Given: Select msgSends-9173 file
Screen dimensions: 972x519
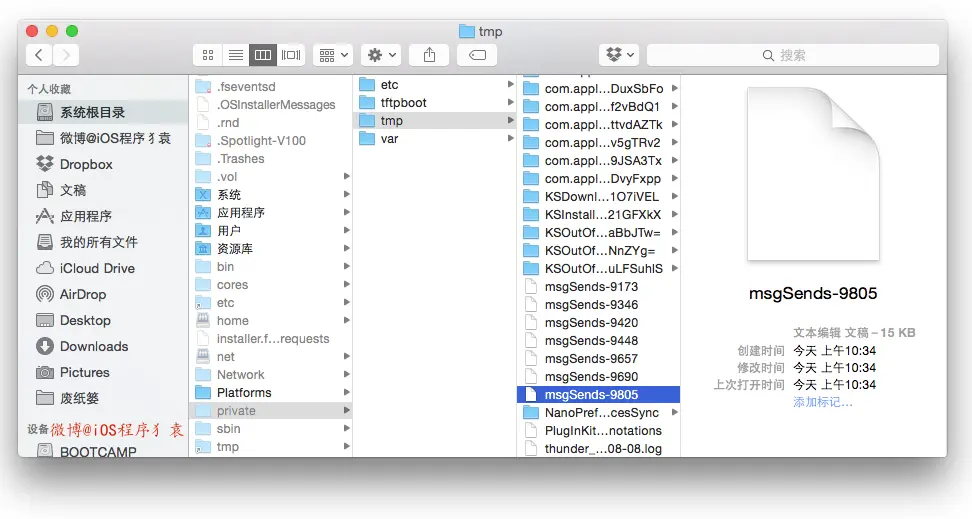Looking at the screenshot, I should (598, 286).
